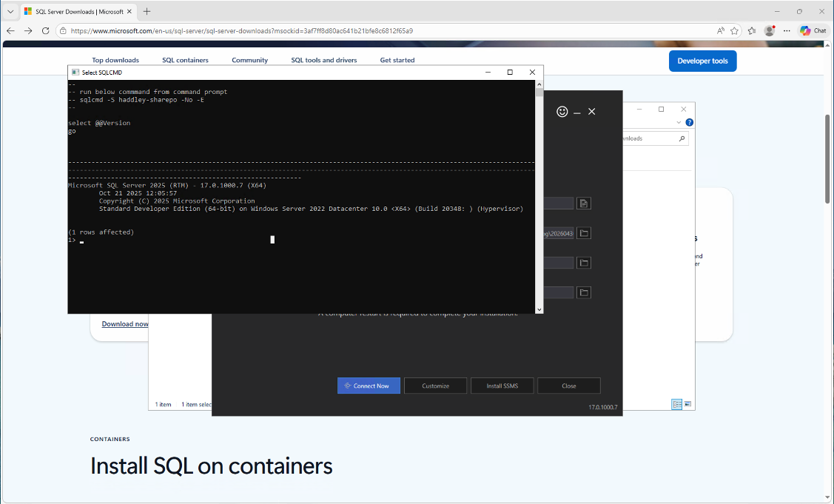The width and height of the screenshot is (834, 504).
Task: Open the Top downloads section
Action: tap(115, 60)
